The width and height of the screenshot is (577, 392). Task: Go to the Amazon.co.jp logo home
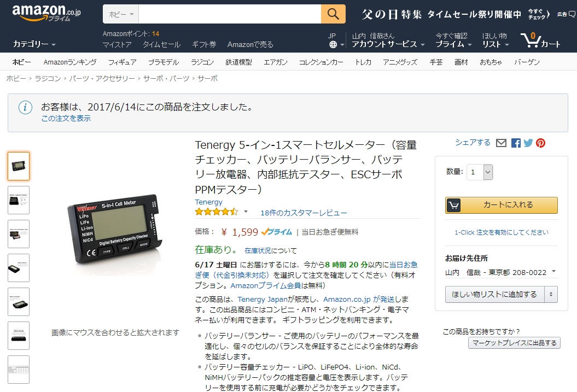46,13
